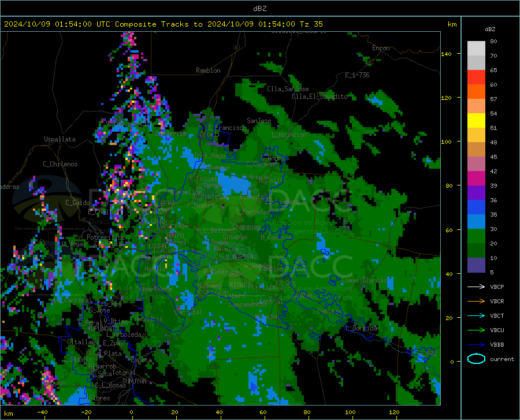The height and width of the screenshot is (420, 520).
Task: Click the L_Dormida map label
Action: tap(361, 328)
